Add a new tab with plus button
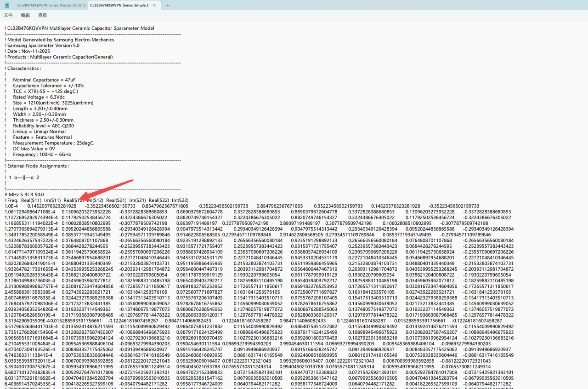The image size is (588, 389). pyautogui.click(x=168, y=5)
